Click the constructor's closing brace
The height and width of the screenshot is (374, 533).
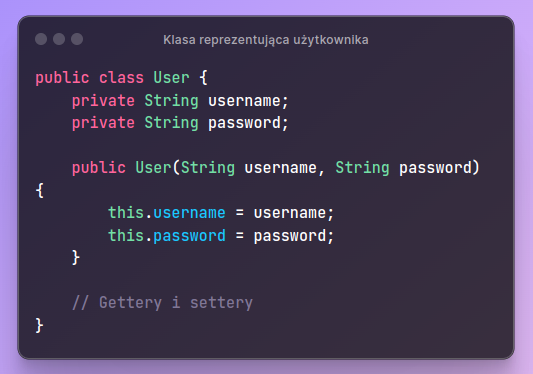76,257
